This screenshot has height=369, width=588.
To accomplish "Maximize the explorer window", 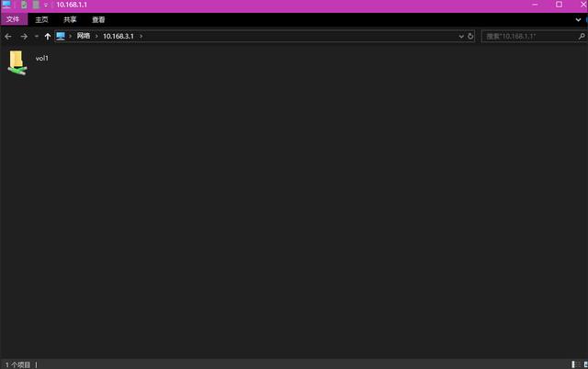I will coord(559,5).
